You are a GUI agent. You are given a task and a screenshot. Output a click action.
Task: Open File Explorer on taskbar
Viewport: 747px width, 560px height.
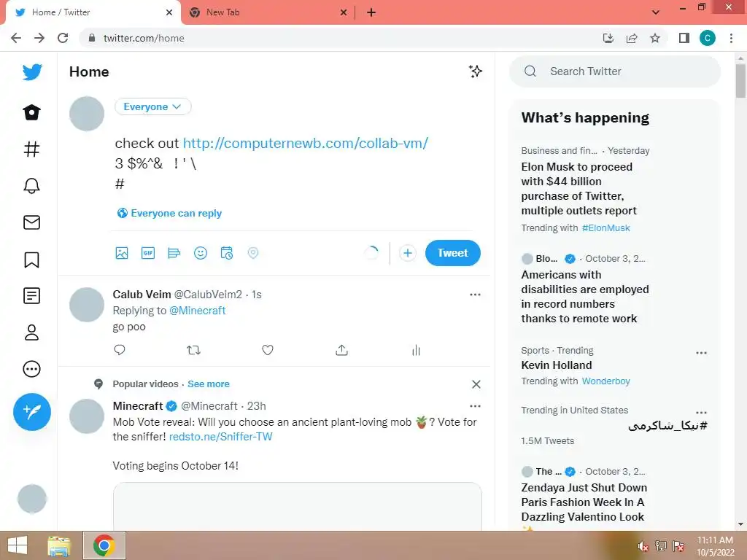point(59,545)
